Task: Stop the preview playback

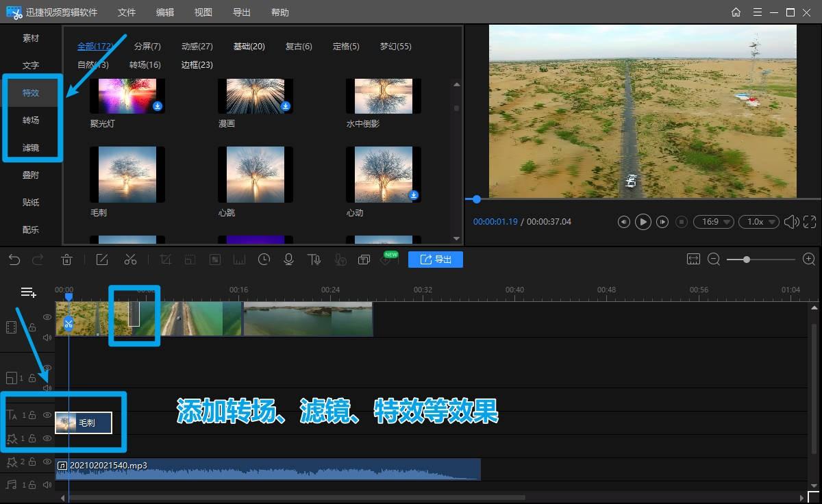Action: coord(682,222)
